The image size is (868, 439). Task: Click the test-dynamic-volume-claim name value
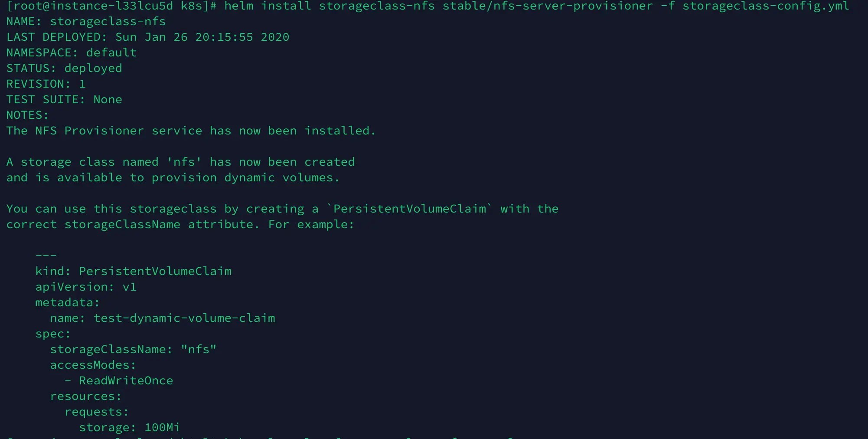click(184, 318)
